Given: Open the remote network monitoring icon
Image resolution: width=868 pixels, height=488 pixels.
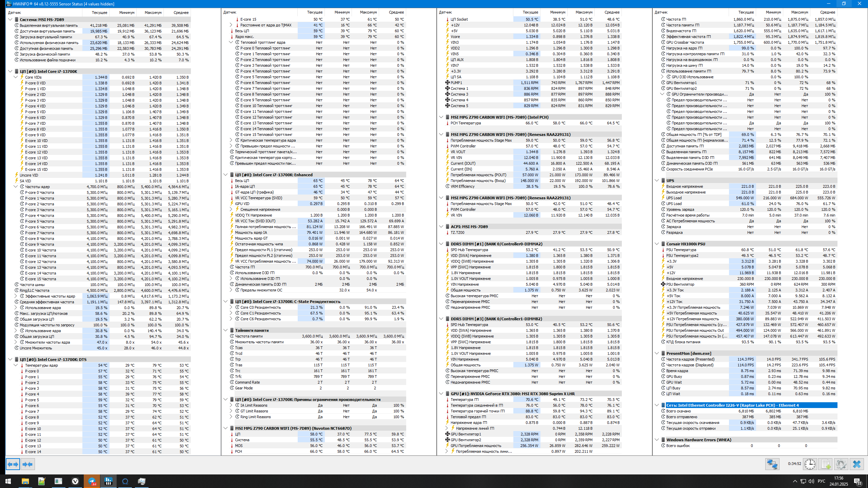Looking at the screenshot, I should click(x=772, y=464).
